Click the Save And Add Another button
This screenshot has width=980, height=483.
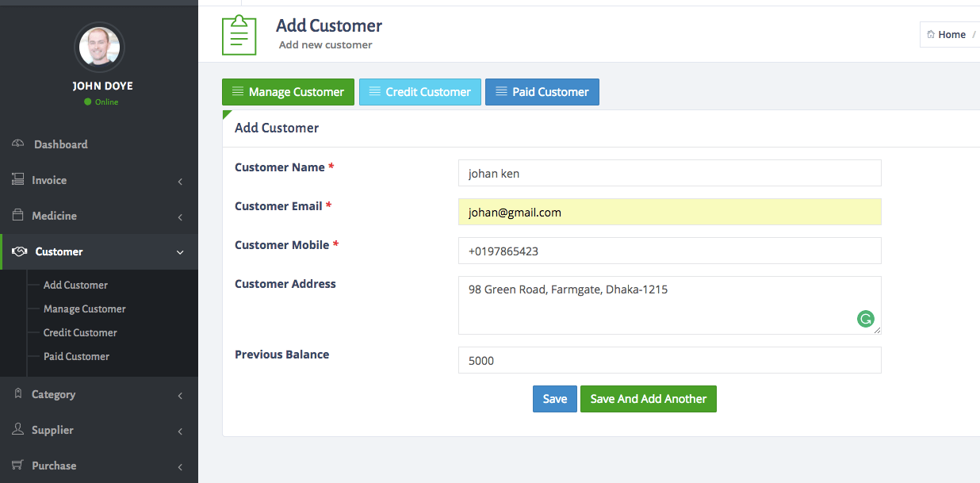click(x=648, y=398)
